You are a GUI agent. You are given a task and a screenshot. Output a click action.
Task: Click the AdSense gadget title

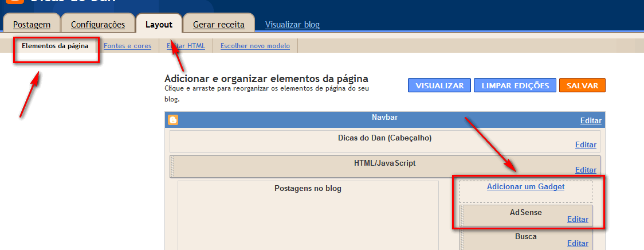point(526,213)
